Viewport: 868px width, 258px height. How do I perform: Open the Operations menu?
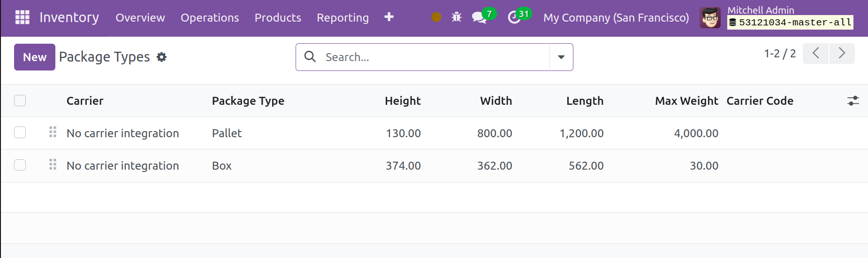click(210, 18)
